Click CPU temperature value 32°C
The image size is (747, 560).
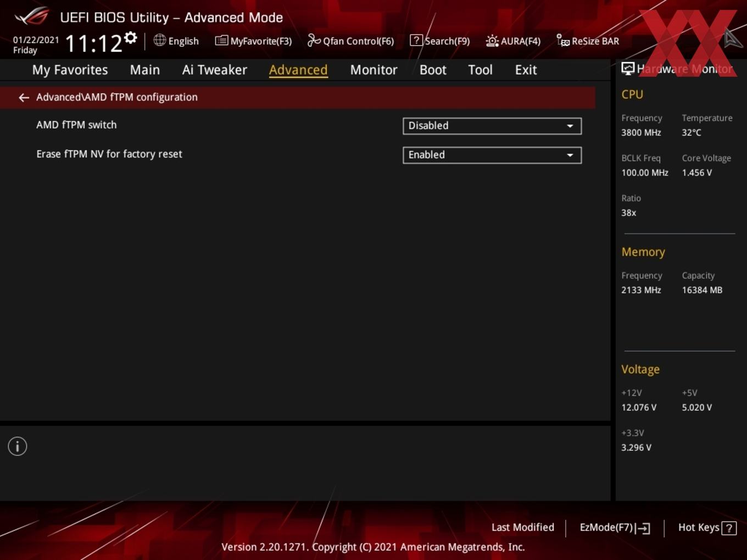[x=692, y=132]
